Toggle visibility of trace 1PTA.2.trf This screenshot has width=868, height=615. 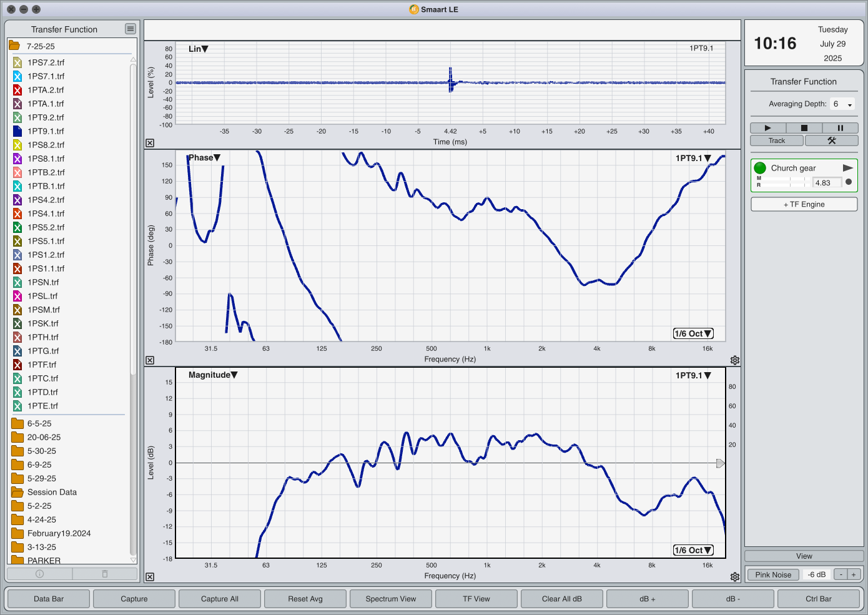[17, 90]
